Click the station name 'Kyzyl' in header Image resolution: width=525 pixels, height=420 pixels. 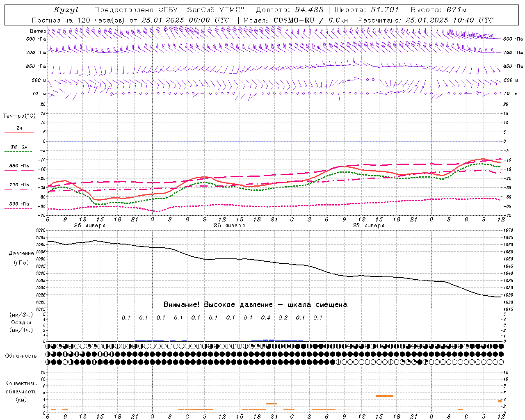pos(66,10)
